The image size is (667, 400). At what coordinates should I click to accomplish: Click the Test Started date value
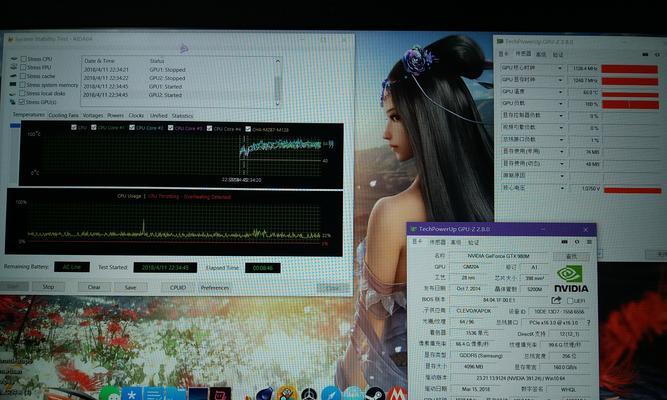[165, 267]
